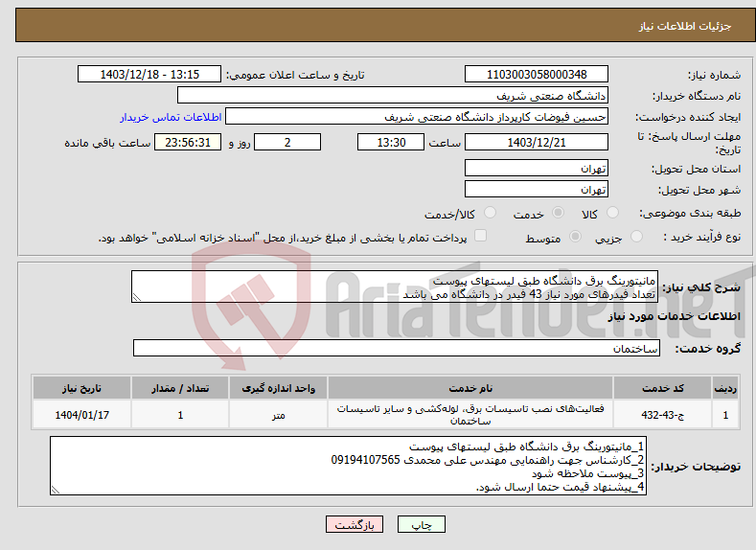
Task: Click the توضیحات خریدار notes textarea
Action: point(348,466)
